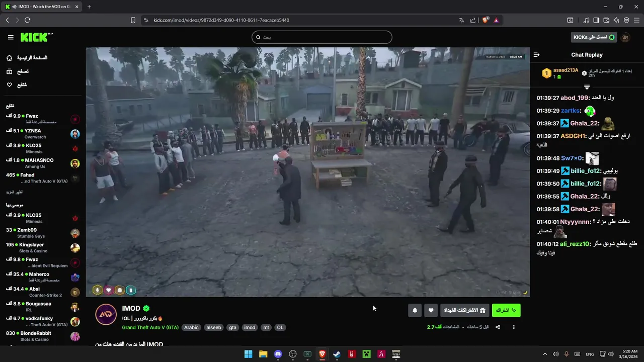Open the Brave music playlist icon
The height and width of the screenshot is (362, 644).
pyautogui.click(x=586, y=20)
